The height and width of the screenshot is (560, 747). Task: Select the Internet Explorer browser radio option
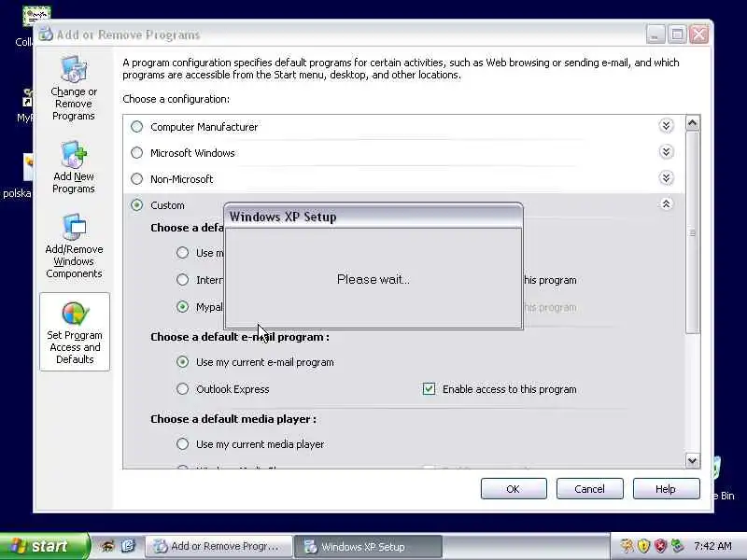182,280
